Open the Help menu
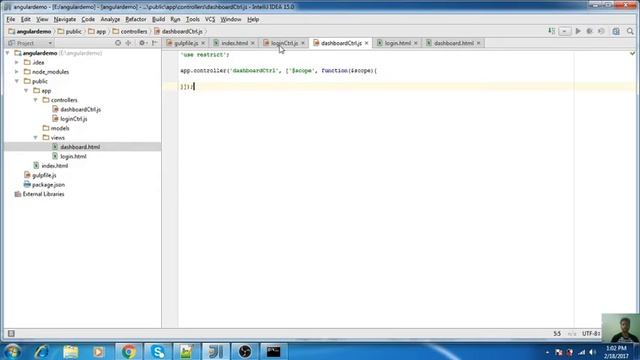 point(253,19)
